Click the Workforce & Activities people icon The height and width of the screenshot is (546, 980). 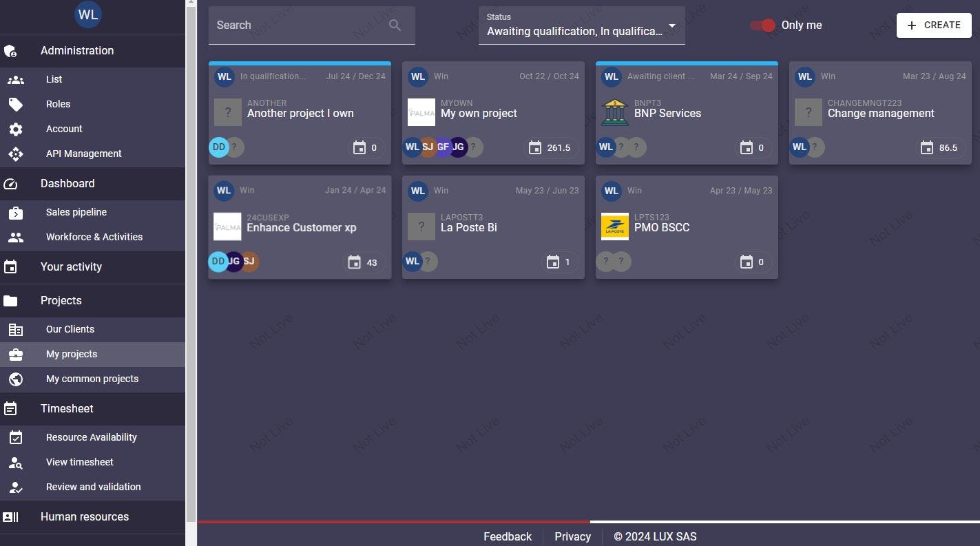click(x=16, y=237)
